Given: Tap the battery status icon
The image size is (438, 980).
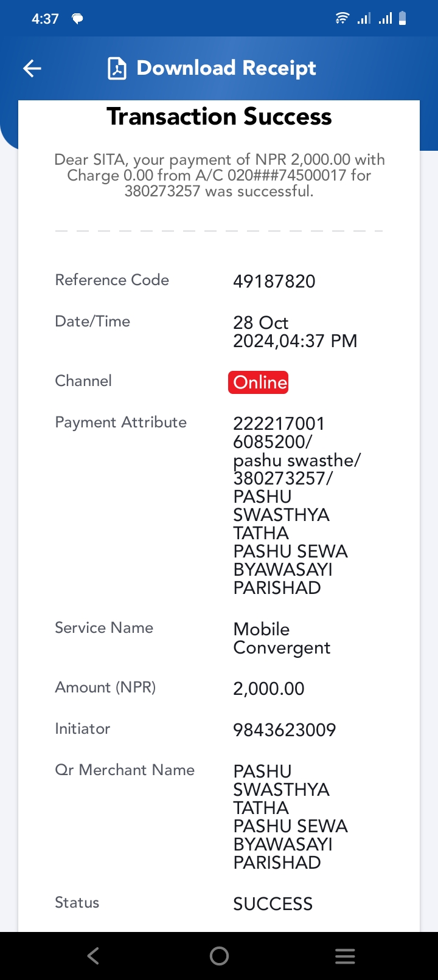Looking at the screenshot, I should tap(402, 18).
